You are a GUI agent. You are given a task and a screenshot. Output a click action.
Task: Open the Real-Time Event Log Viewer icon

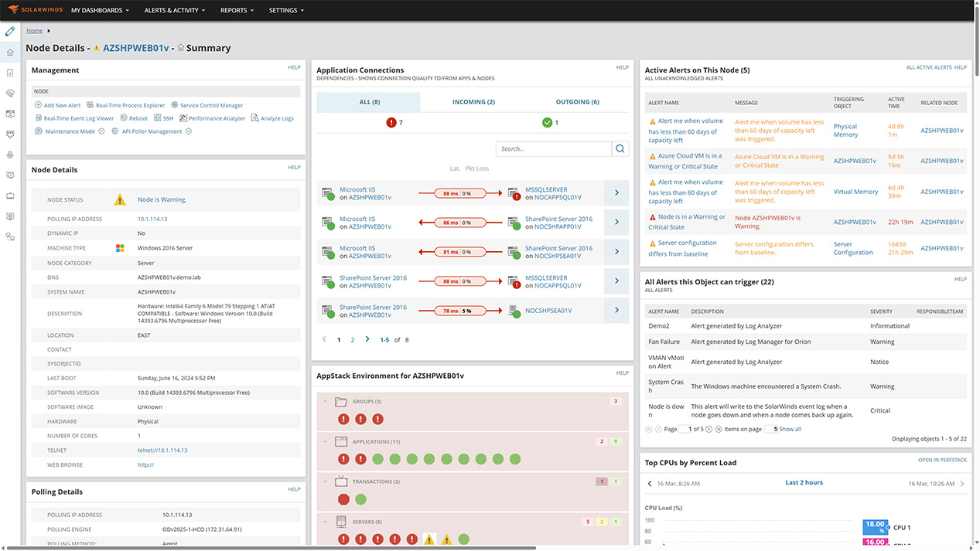38,117
